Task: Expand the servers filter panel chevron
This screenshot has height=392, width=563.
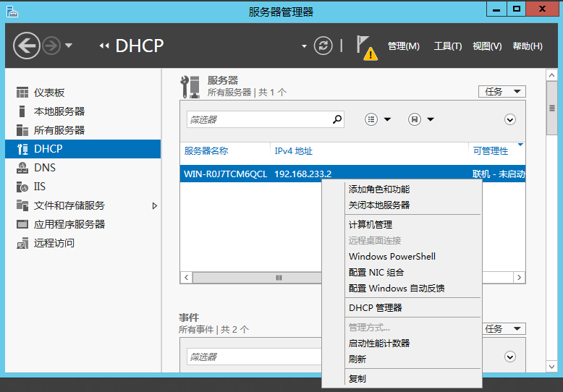Action: [x=510, y=119]
